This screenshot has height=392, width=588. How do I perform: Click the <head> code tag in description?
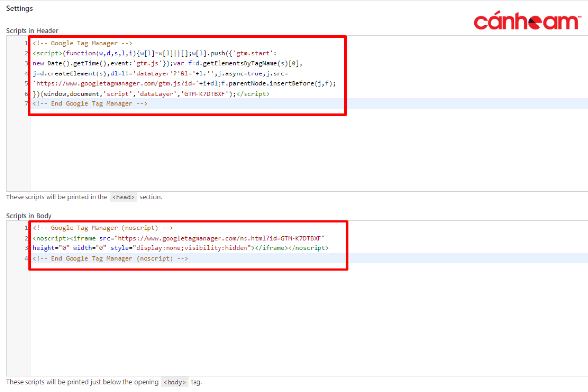coord(123,197)
